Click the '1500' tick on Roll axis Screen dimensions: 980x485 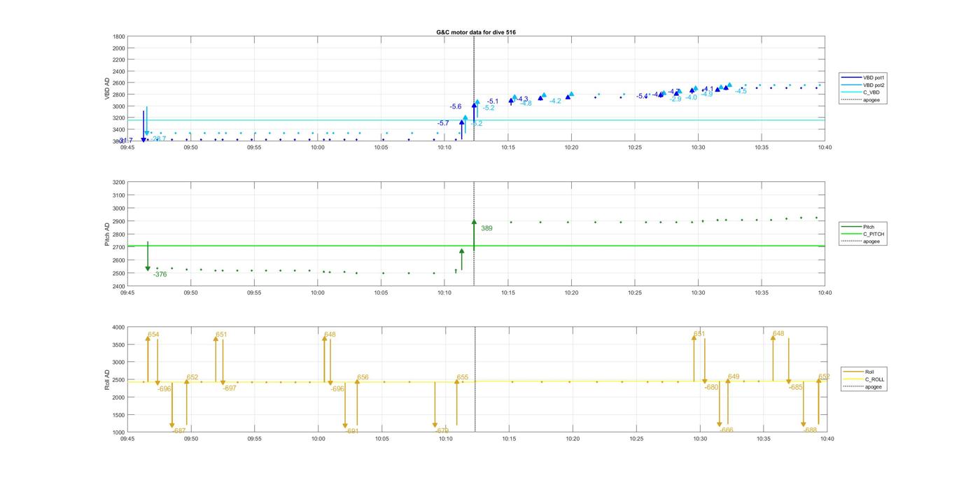tap(118, 414)
